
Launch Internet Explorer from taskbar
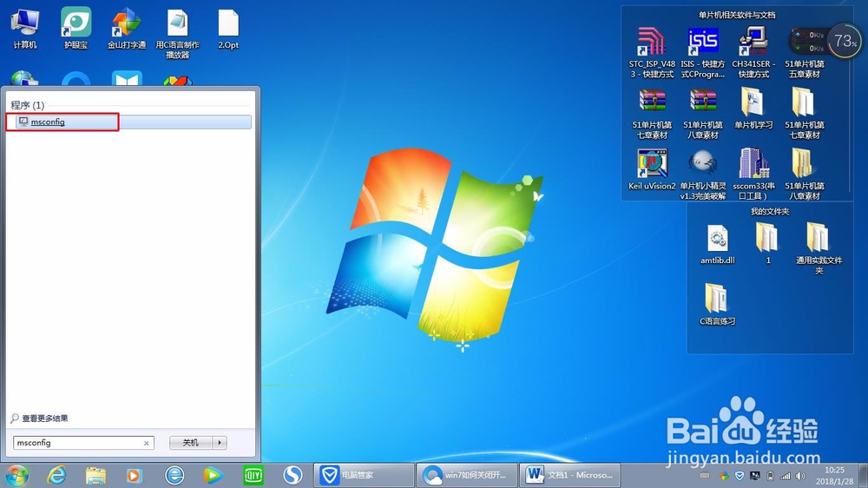click(56, 475)
